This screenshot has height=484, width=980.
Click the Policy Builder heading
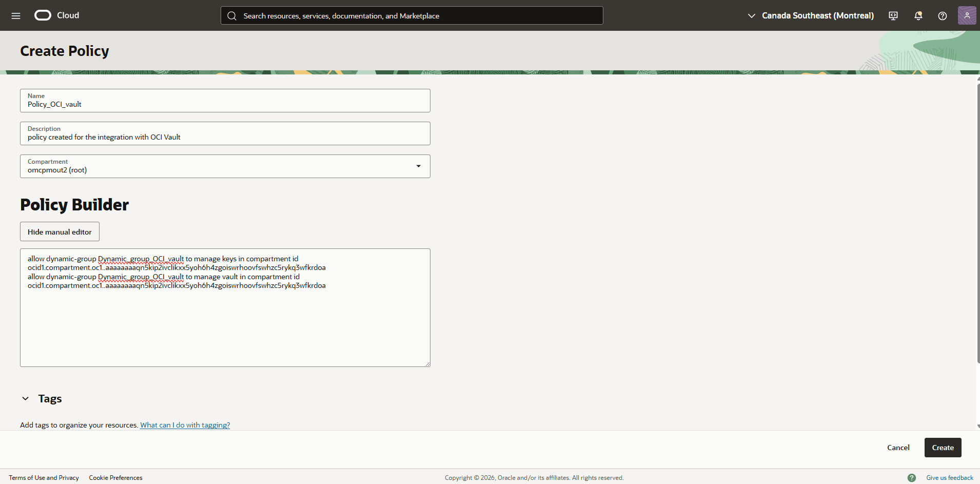pyautogui.click(x=74, y=205)
